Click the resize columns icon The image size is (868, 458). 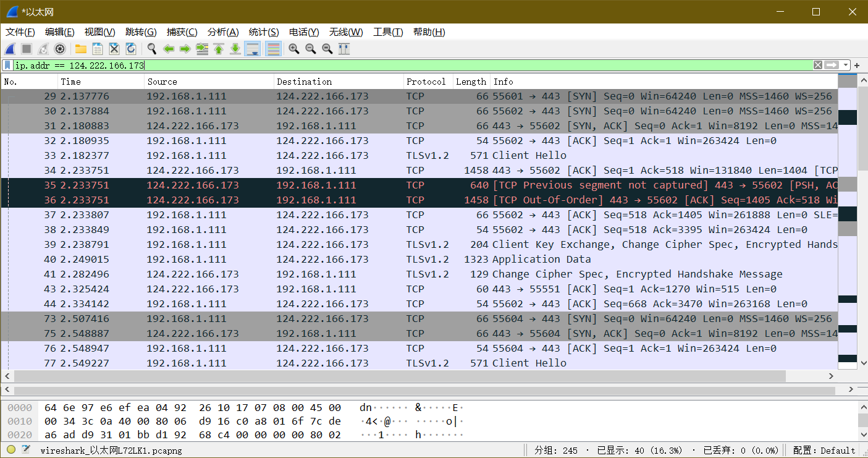[x=344, y=49]
